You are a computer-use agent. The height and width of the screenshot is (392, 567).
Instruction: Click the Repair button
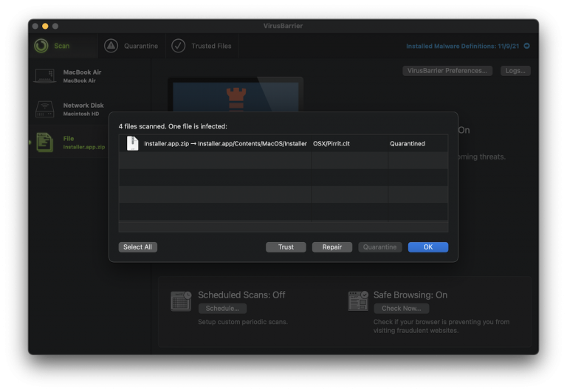pyautogui.click(x=332, y=247)
